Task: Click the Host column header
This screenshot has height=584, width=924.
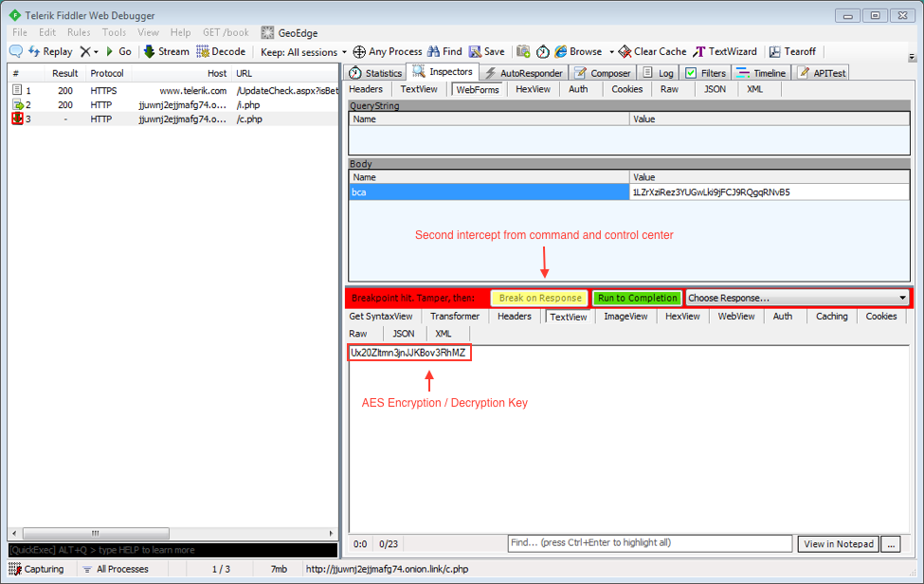Action: 182,73
